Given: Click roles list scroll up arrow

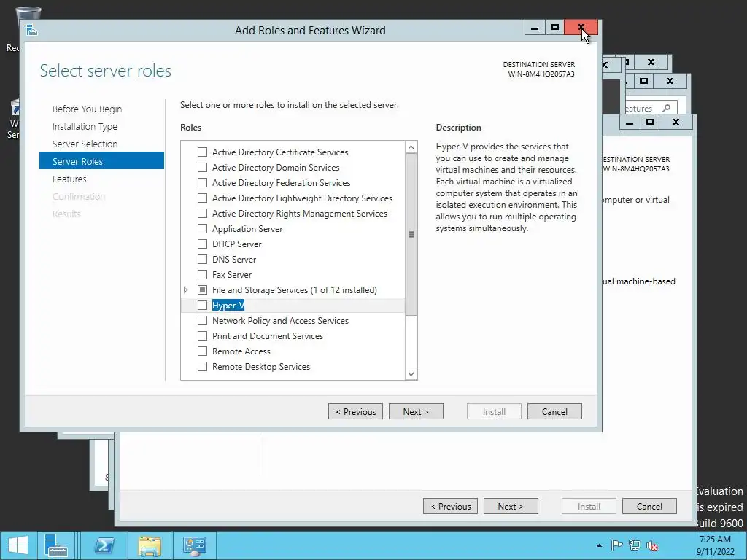Looking at the screenshot, I should pos(411,147).
